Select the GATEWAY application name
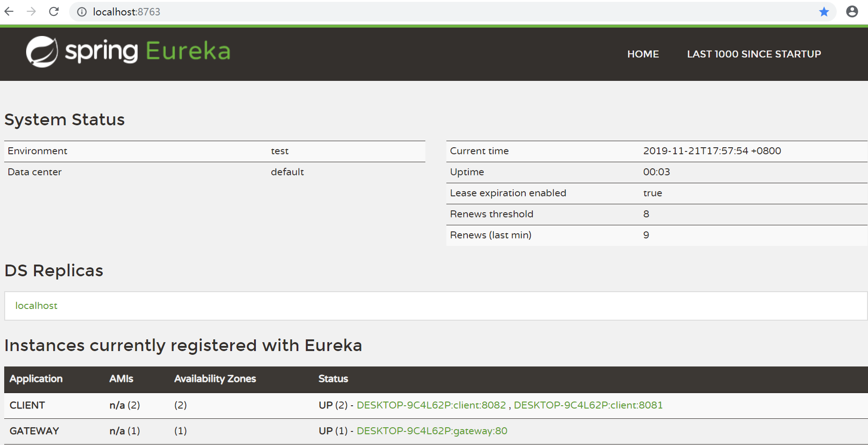 pyautogui.click(x=35, y=431)
